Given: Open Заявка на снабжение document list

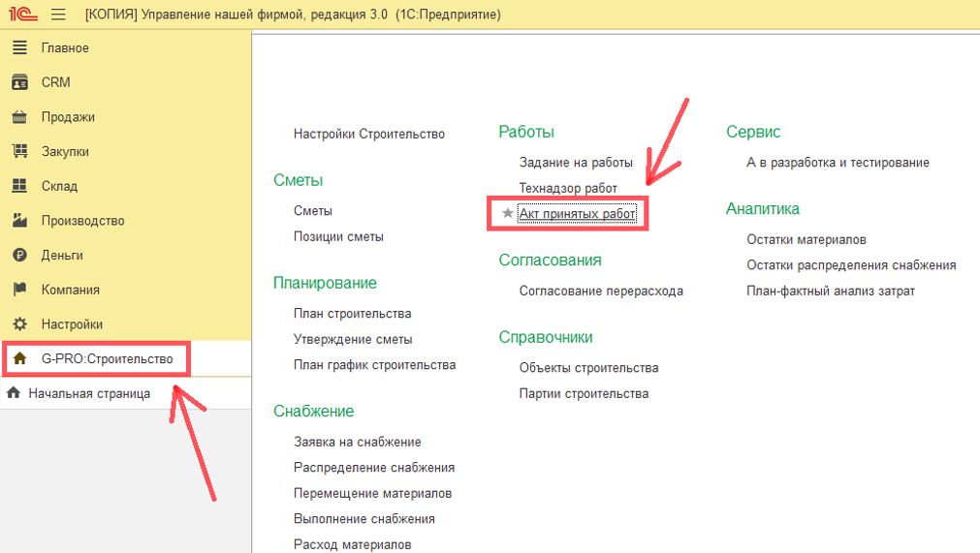Looking at the screenshot, I should click(357, 442).
